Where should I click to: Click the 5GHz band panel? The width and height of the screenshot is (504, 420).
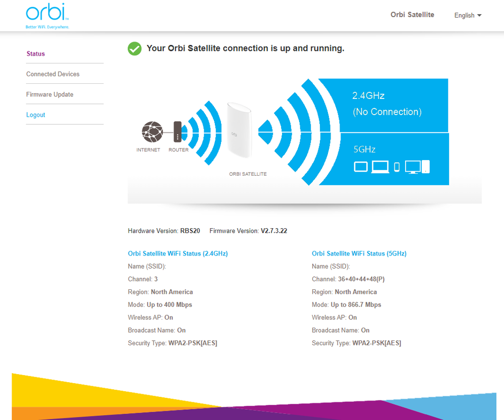[x=394, y=159]
